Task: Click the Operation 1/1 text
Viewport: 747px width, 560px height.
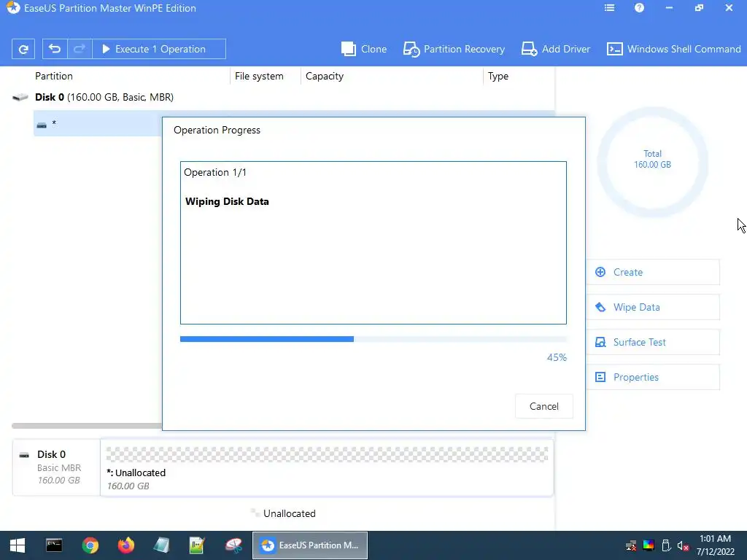Action: [215, 172]
